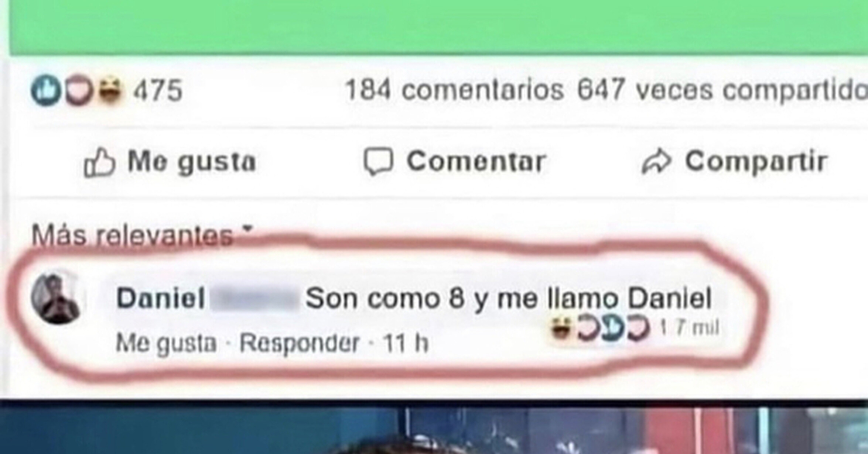868x454 pixels.
Task: Click the heart reaction icon beside 475
Action: [79, 90]
